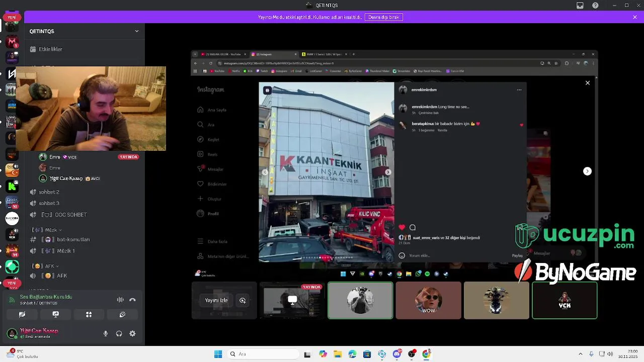The height and width of the screenshot is (362, 644).
Task: Expand 'Daha fazla' in the Instagram sidebar
Action: click(x=213, y=241)
